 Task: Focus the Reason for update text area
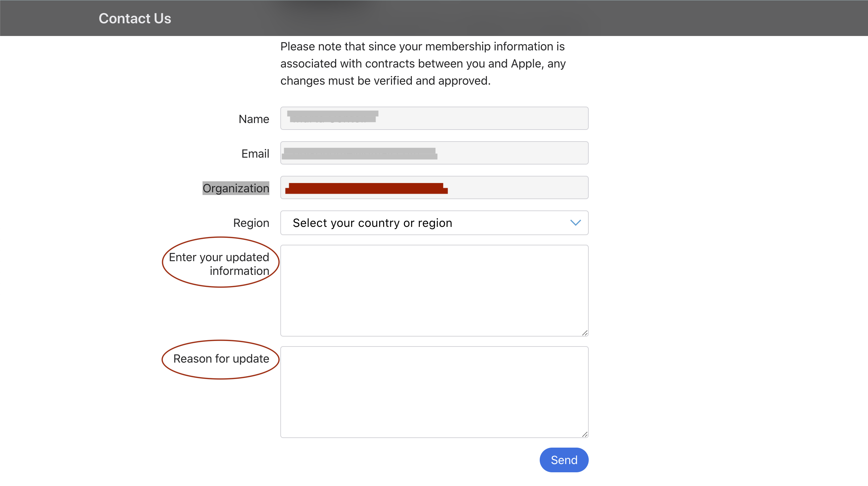[434, 392]
